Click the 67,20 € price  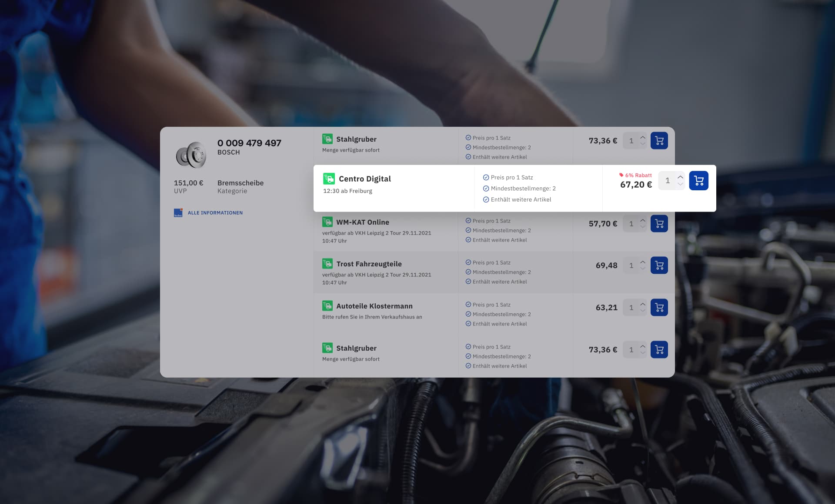pyautogui.click(x=636, y=185)
